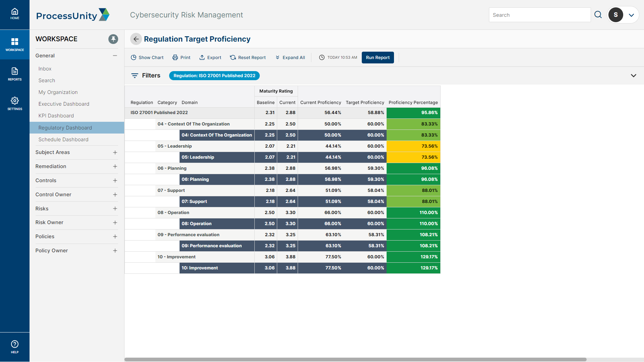Viewport: 644px width, 362px height.
Task: Select Regulatory Dashboard
Action: pyautogui.click(x=77, y=127)
